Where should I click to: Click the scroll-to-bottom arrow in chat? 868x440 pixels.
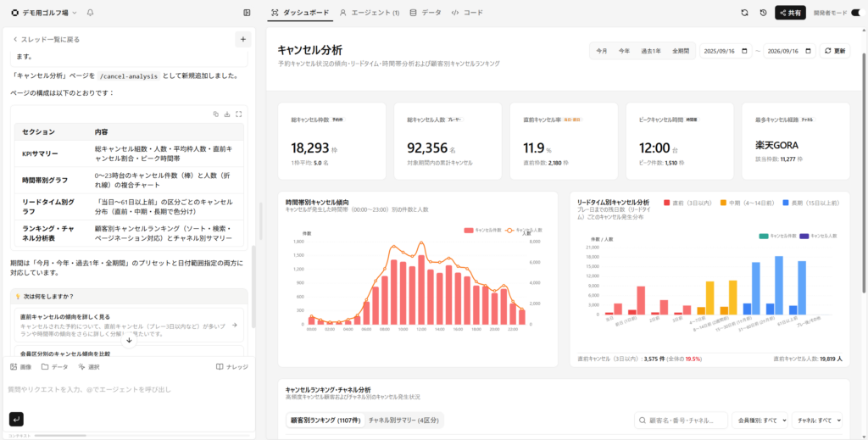pyautogui.click(x=129, y=340)
